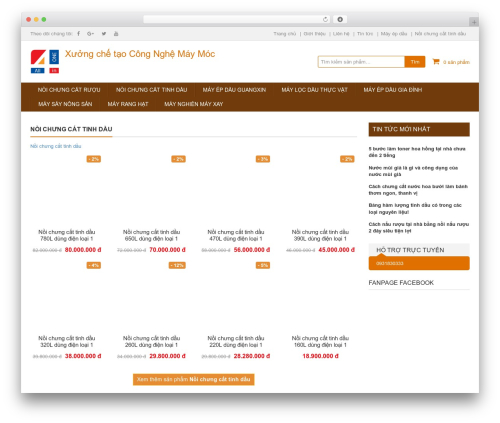Open the Tin tức top link
The image size is (500, 423).
click(365, 34)
